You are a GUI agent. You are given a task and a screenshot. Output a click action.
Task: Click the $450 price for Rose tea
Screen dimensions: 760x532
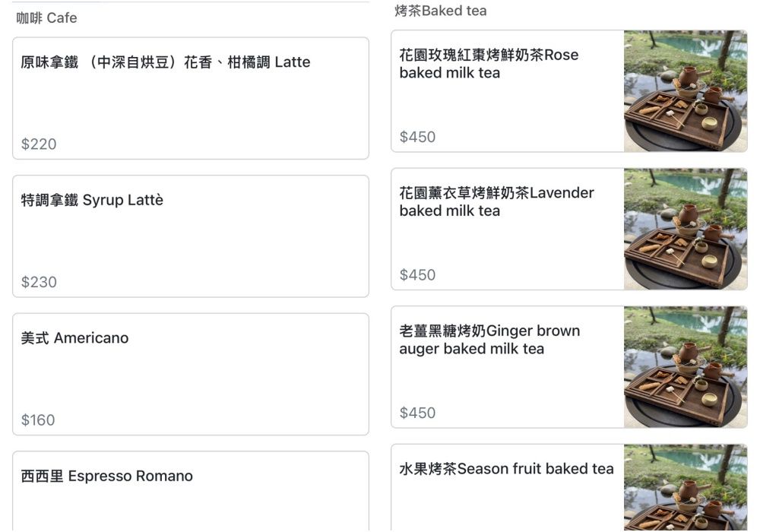tap(418, 137)
